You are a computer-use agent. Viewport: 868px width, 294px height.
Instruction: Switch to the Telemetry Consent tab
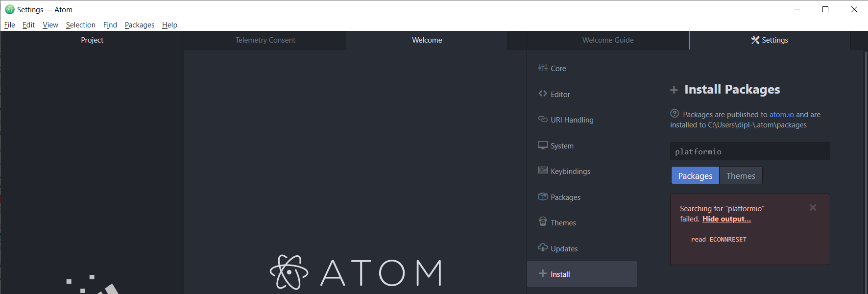(x=265, y=40)
